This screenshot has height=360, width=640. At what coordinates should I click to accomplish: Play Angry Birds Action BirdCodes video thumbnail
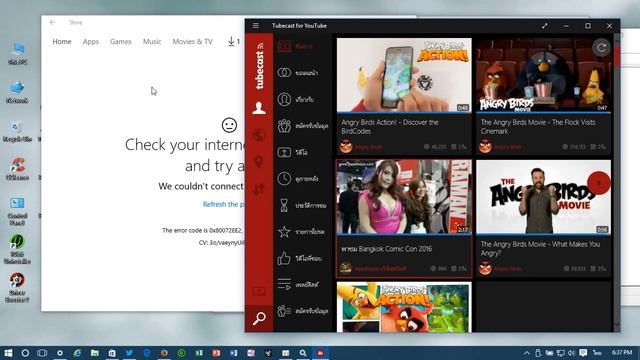point(404,75)
